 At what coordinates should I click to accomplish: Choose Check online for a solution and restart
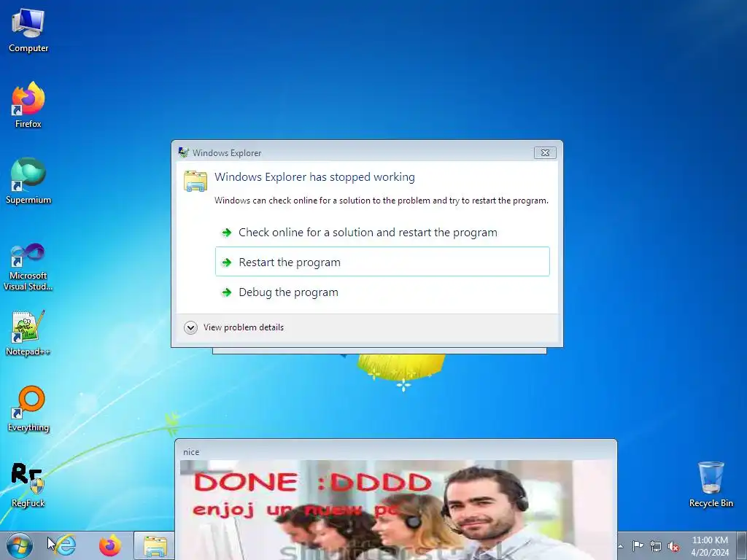(x=382, y=233)
